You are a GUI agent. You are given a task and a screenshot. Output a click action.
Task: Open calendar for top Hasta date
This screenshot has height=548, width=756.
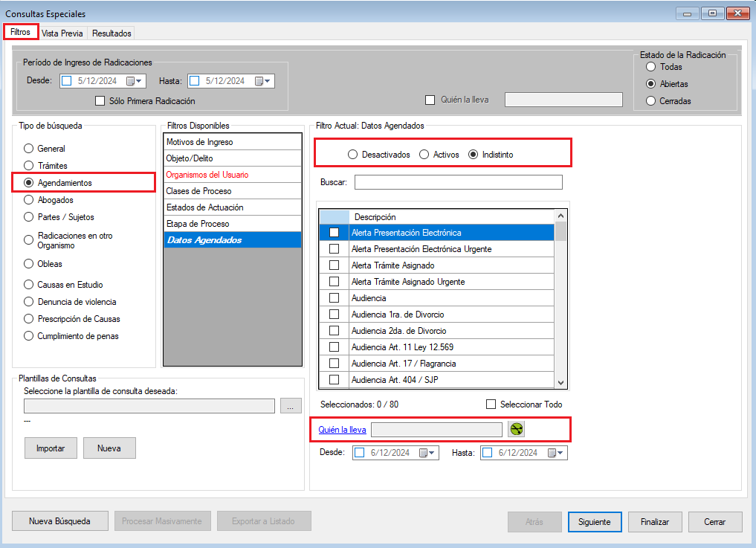(x=262, y=81)
